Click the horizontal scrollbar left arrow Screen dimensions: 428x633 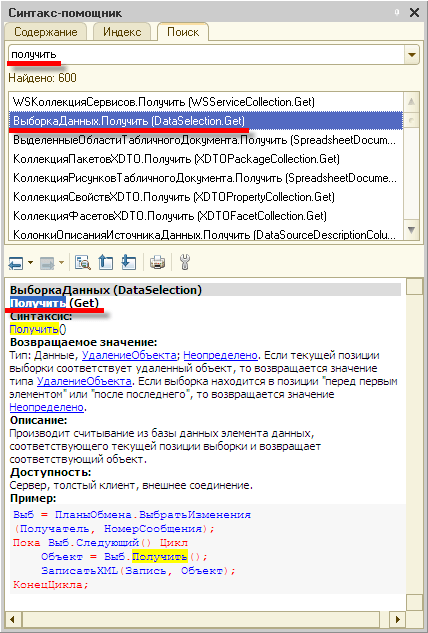click(13, 619)
